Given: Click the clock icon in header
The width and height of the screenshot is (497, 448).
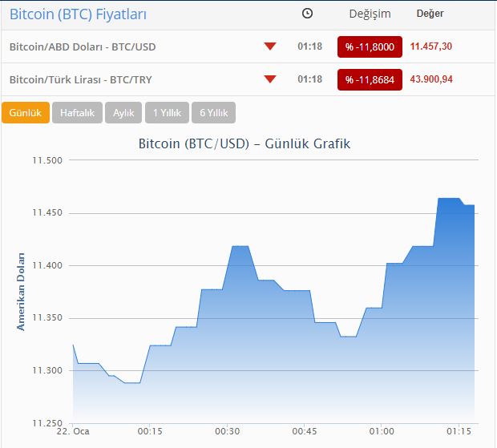Looking at the screenshot, I should (307, 14).
